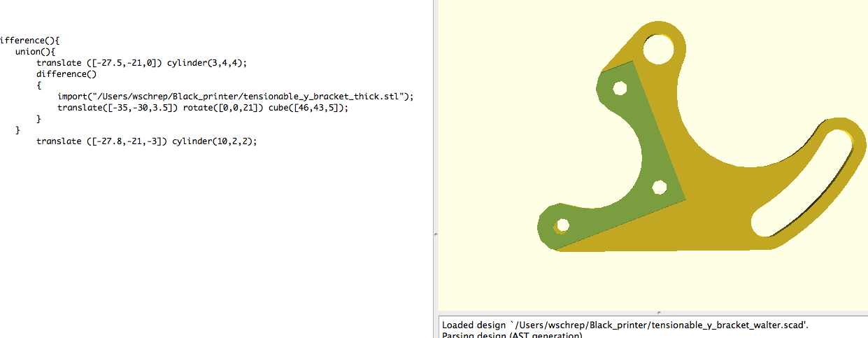Click the inner 'difference()' code line
This screenshot has width=868, height=338.
click(x=66, y=74)
